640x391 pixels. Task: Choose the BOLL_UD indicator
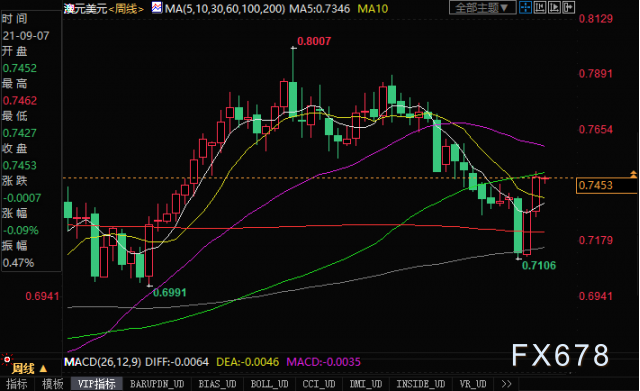click(269, 384)
